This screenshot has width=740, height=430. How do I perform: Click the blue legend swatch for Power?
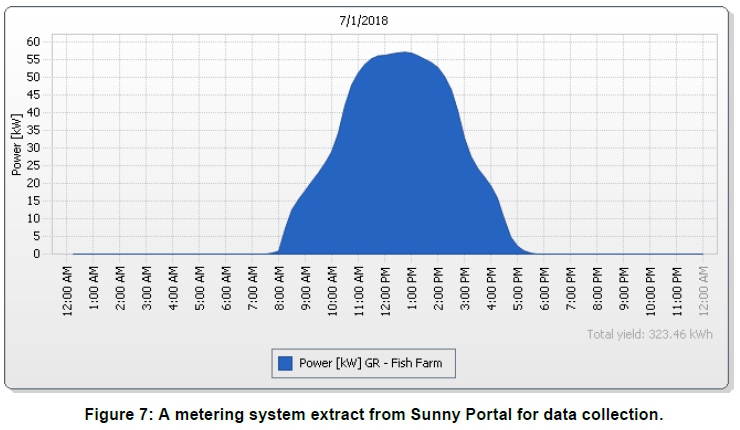(286, 364)
